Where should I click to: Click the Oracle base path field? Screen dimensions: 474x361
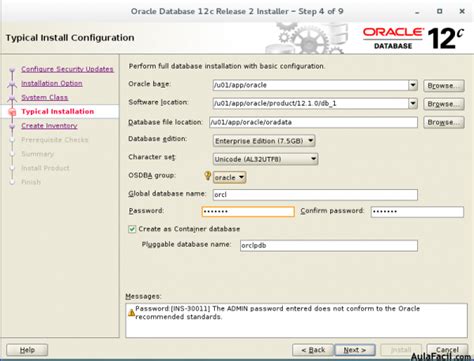311,85
